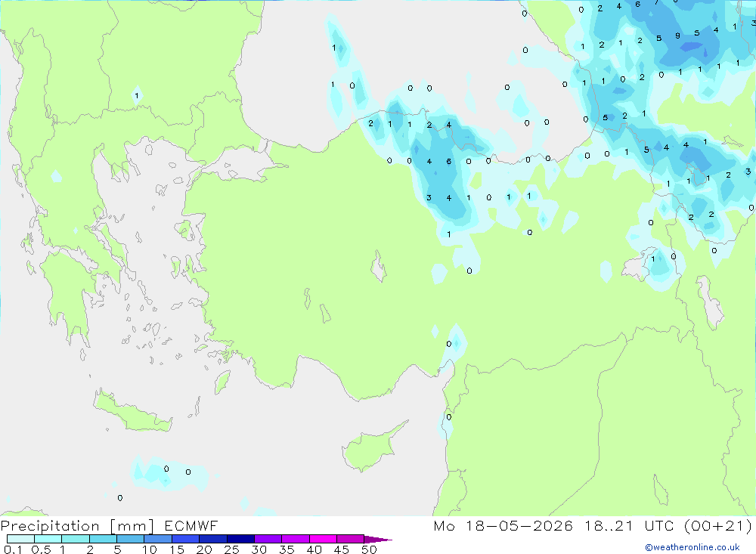Click the over-50 mm legend arrow tip
This screenshot has height=554, width=756.
[x=378, y=540]
